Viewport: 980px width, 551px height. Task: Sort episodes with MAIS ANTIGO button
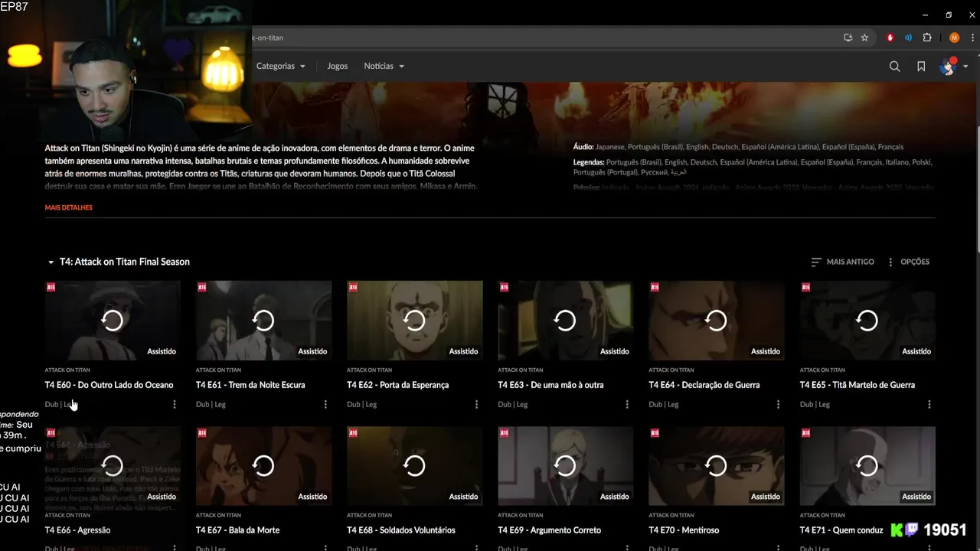click(x=842, y=262)
